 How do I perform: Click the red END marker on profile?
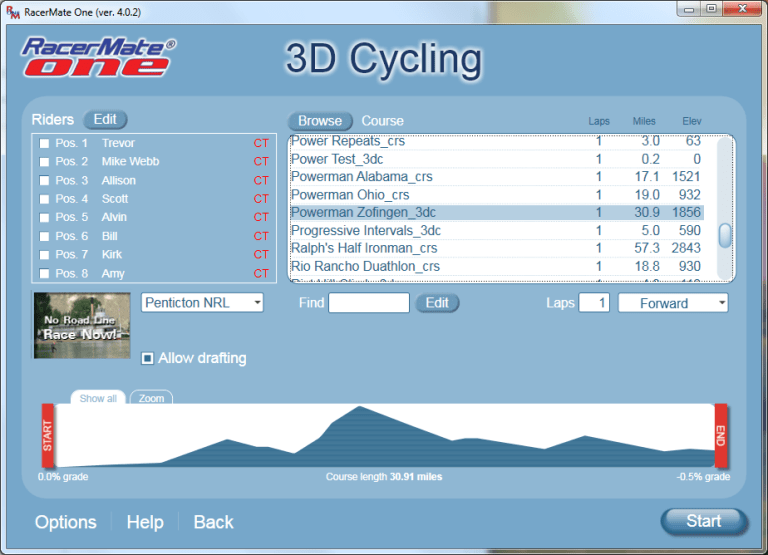tap(720, 436)
